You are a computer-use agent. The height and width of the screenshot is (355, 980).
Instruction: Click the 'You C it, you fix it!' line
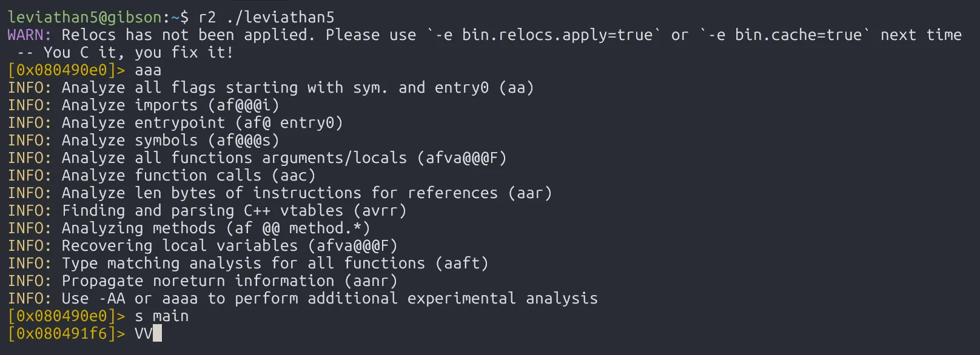pyautogui.click(x=138, y=52)
